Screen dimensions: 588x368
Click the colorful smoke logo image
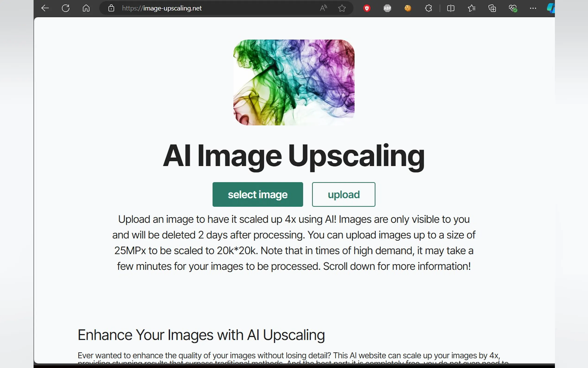(x=294, y=82)
